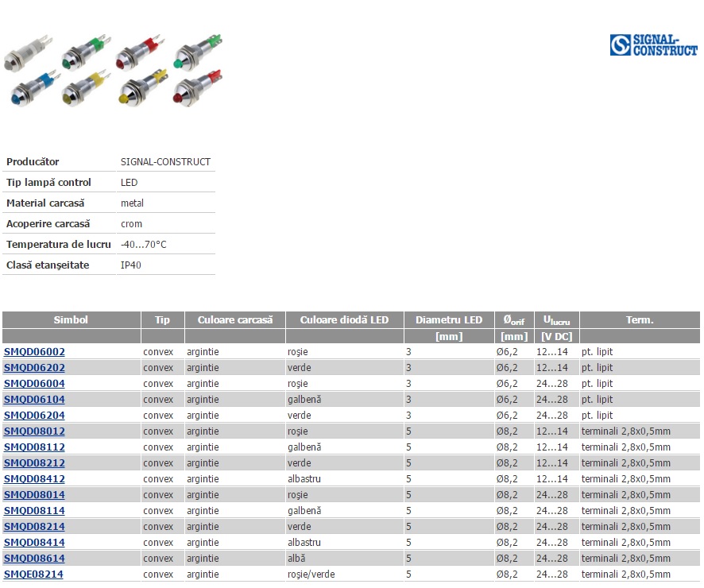Open the SMQD06002 product link
The height and width of the screenshot is (588, 704).
click(35, 352)
